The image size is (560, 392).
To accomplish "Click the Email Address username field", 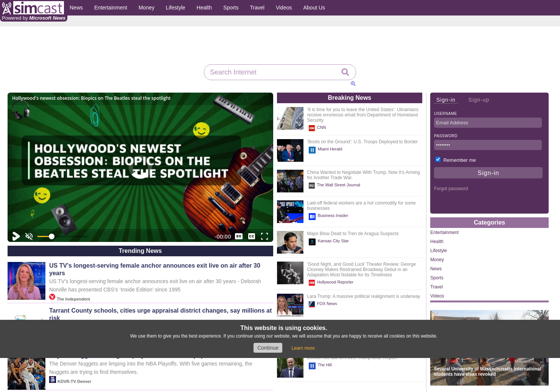I will point(487,122).
